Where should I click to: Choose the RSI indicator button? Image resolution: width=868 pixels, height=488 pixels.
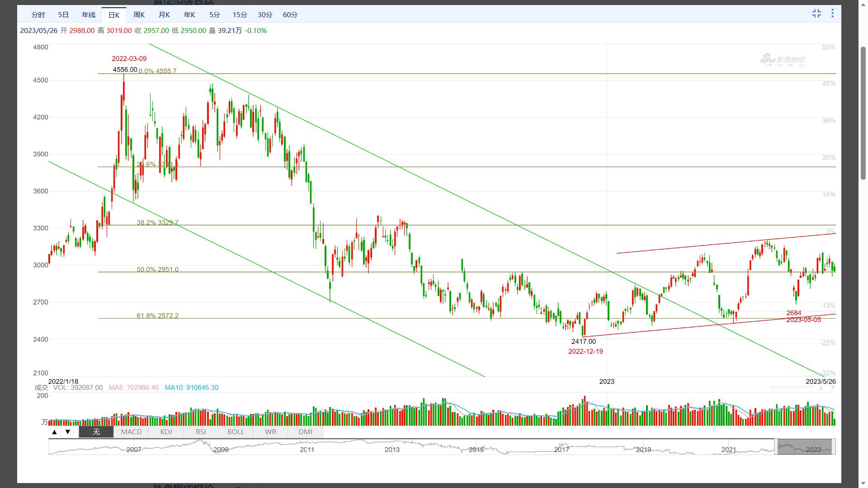(x=201, y=432)
